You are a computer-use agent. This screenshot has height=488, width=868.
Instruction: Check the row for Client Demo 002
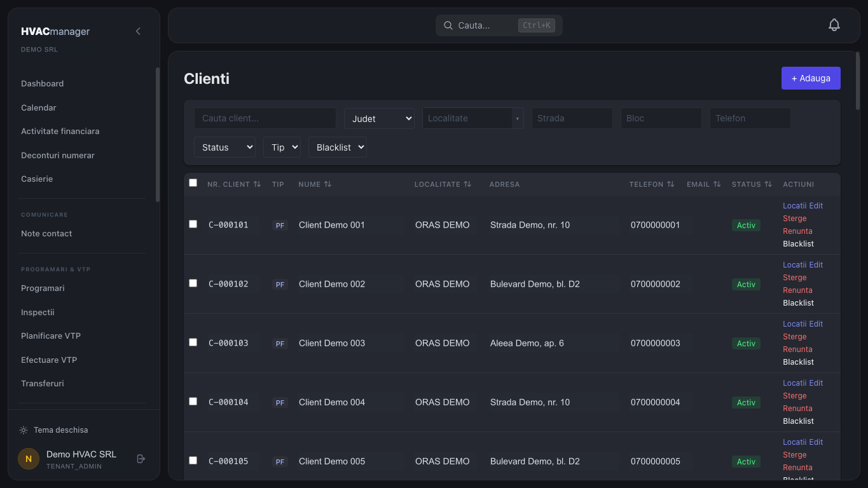tap(193, 283)
